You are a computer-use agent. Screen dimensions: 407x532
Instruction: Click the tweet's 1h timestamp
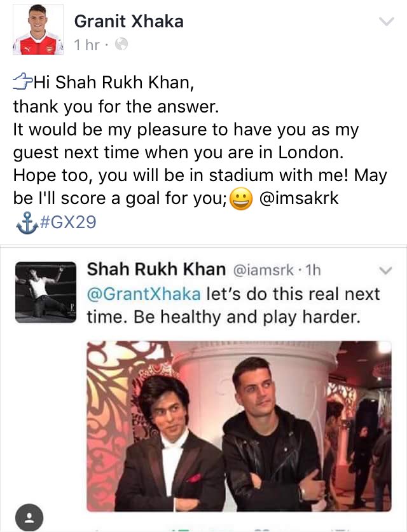[313, 270]
